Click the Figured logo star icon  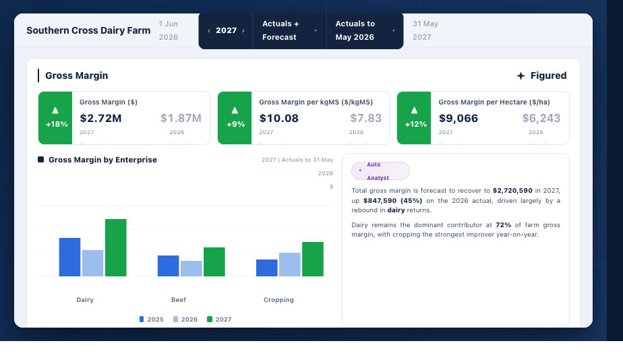pos(521,75)
